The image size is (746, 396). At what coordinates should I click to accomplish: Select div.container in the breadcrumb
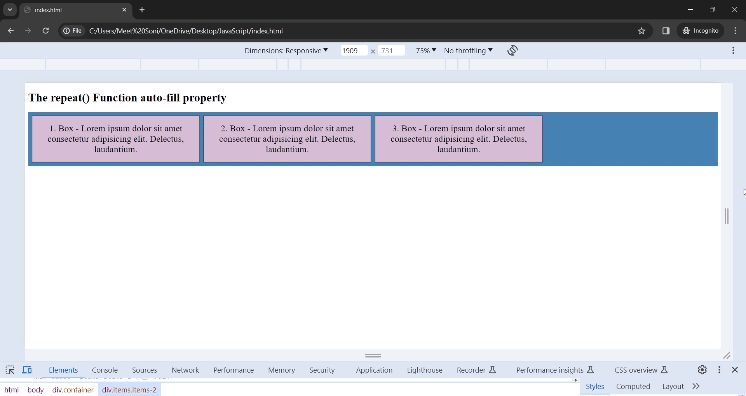pyautogui.click(x=73, y=390)
